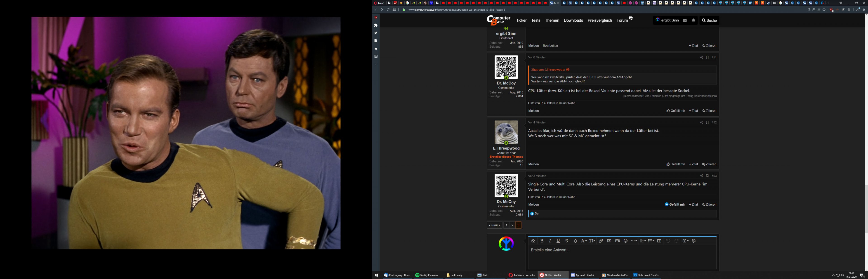Bookmark post #52 with bookmark icon

707,123
